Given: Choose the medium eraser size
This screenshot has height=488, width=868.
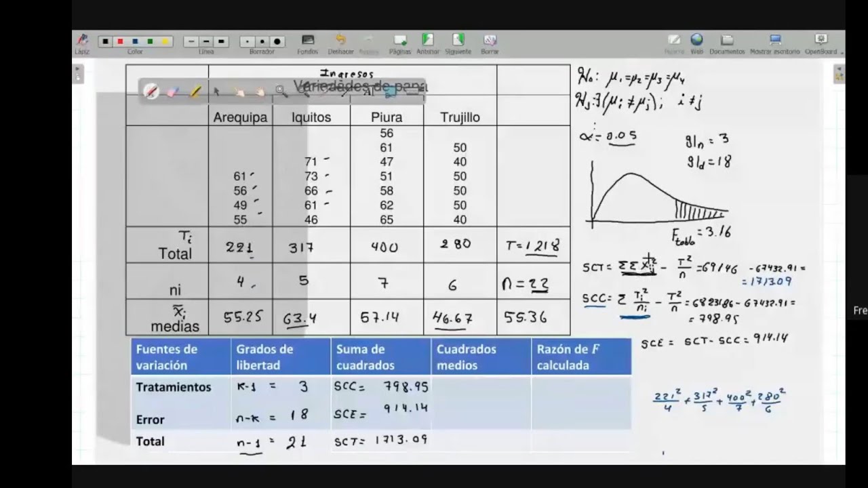Looking at the screenshot, I should point(262,41).
